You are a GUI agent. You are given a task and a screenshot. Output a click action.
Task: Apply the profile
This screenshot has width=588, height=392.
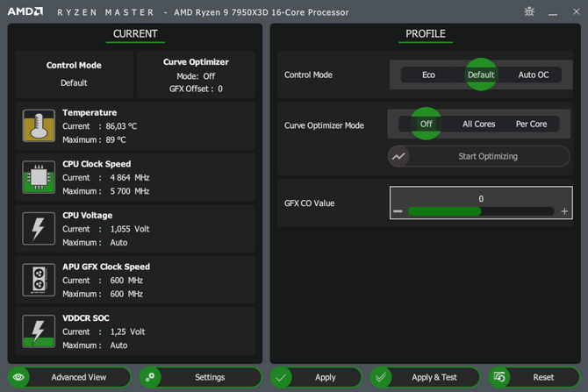click(x=316, y=377)
